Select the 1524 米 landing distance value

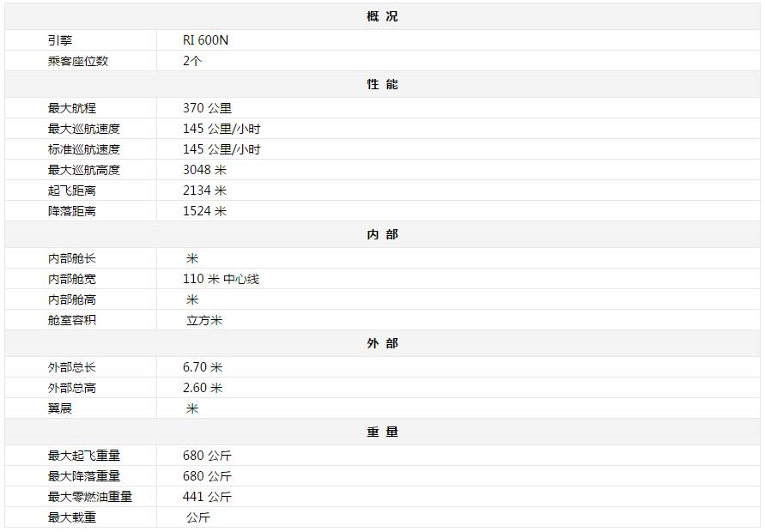point(204,211)
